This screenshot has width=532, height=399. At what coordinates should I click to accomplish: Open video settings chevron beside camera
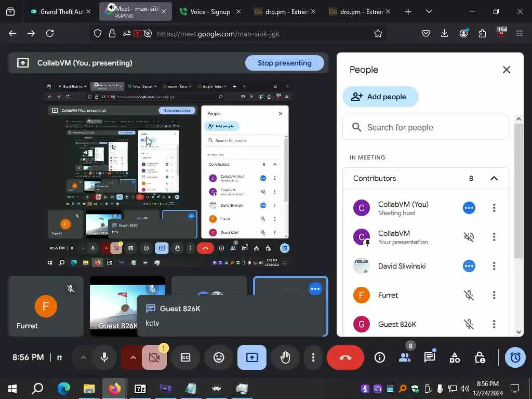132,357
